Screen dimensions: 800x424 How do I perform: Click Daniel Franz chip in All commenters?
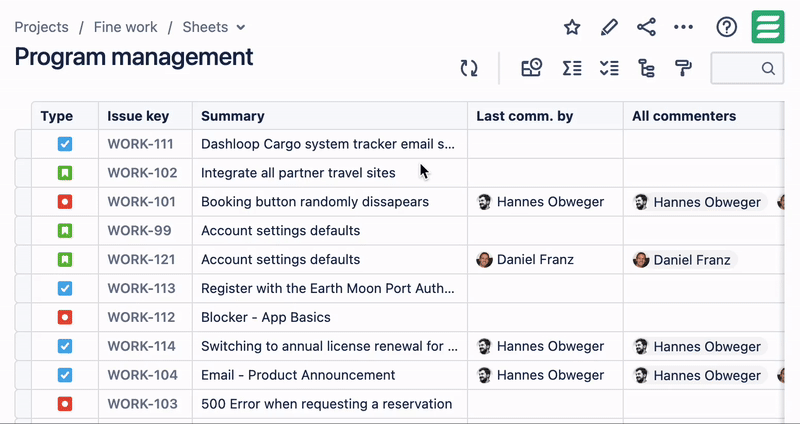[x=685, y=260]
